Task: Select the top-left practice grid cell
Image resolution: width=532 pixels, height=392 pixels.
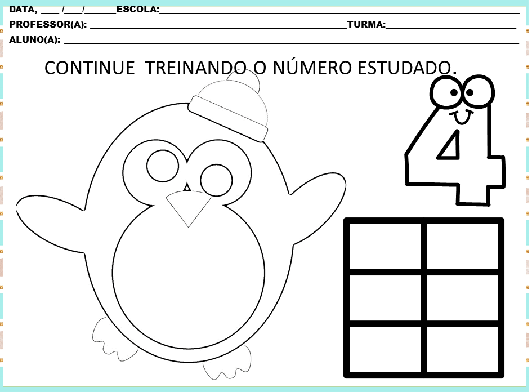Action: 385,246
